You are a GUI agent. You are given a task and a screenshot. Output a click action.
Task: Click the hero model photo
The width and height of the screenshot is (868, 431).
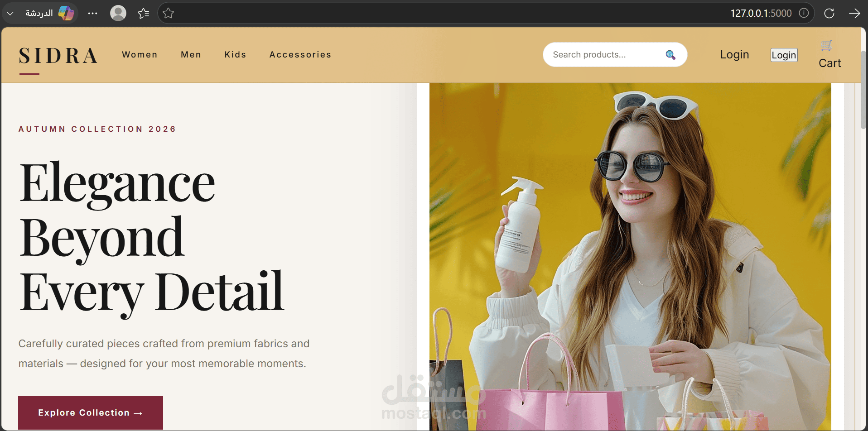coord(630,256)
